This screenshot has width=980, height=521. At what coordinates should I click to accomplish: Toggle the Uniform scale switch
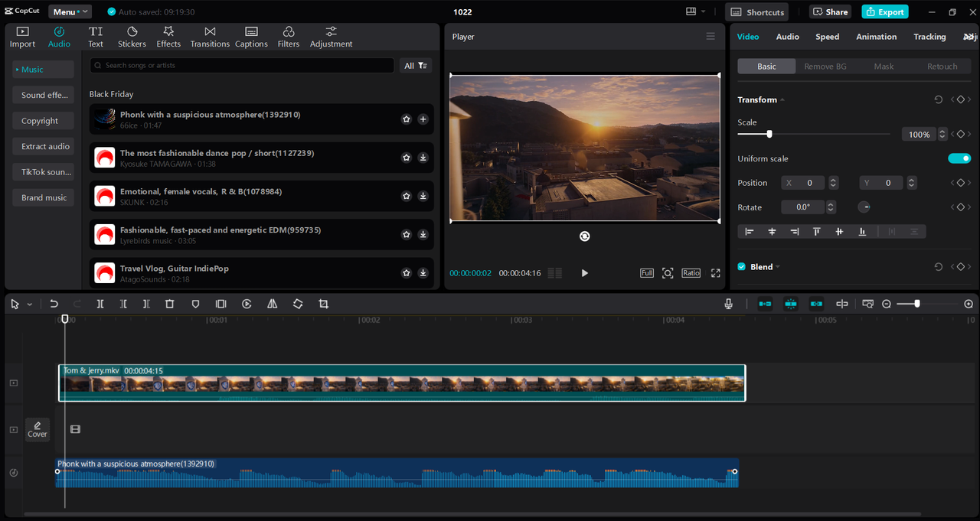(959, 158)
